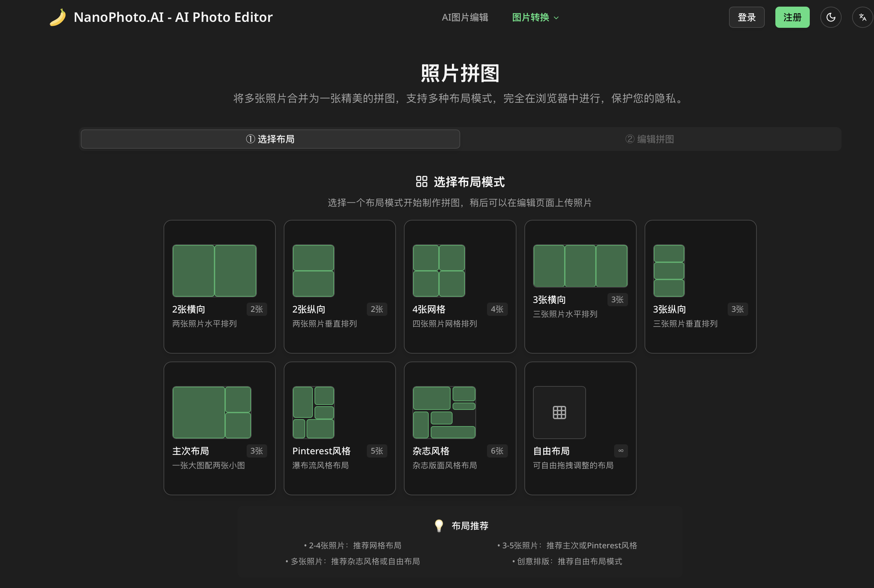Switch to ① 选择布局 tab

(x=270, y=139)
